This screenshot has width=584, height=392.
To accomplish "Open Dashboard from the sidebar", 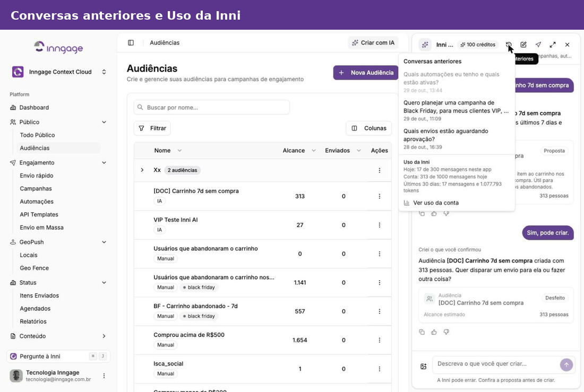I will [x=34, y=108].
